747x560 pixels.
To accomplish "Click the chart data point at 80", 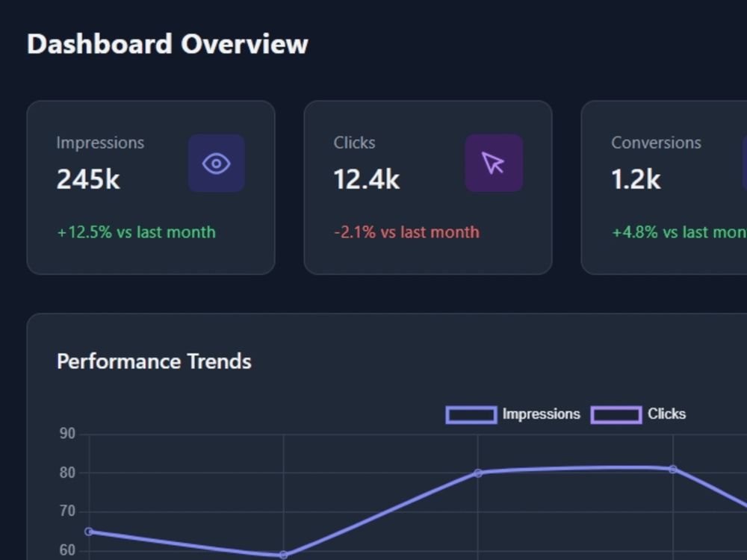I will 478,473.
